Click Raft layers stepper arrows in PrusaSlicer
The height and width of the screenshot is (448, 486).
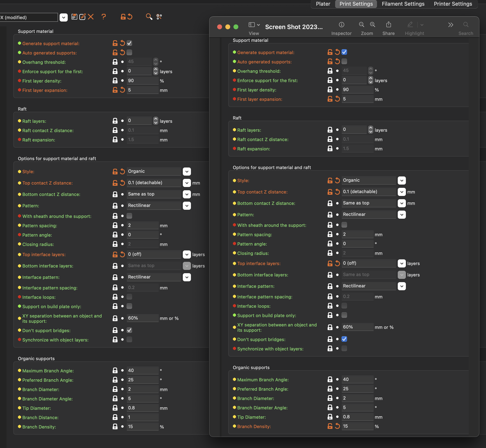[x=156, y=121]
